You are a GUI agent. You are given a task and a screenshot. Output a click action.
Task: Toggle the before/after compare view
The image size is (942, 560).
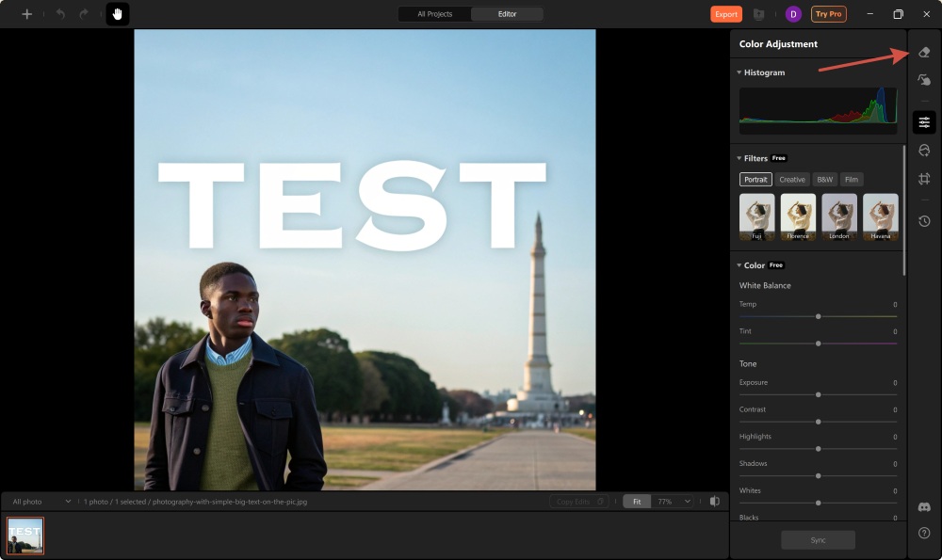click(x=715, y=502)
